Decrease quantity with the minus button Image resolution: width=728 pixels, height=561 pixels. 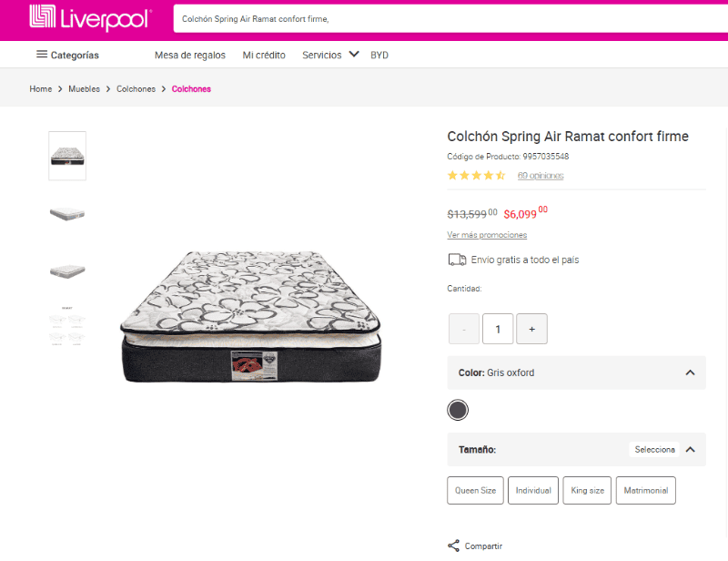click(x=464, y=329)
